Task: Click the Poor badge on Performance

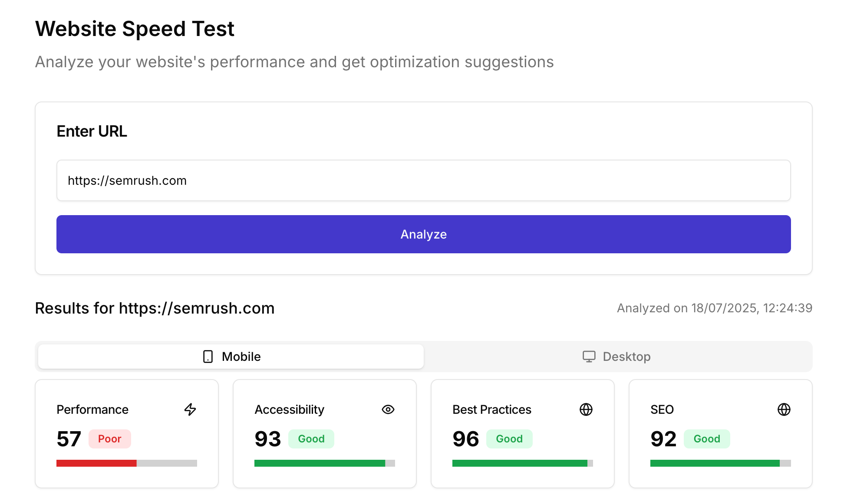Action: click(x=110, y=439)
